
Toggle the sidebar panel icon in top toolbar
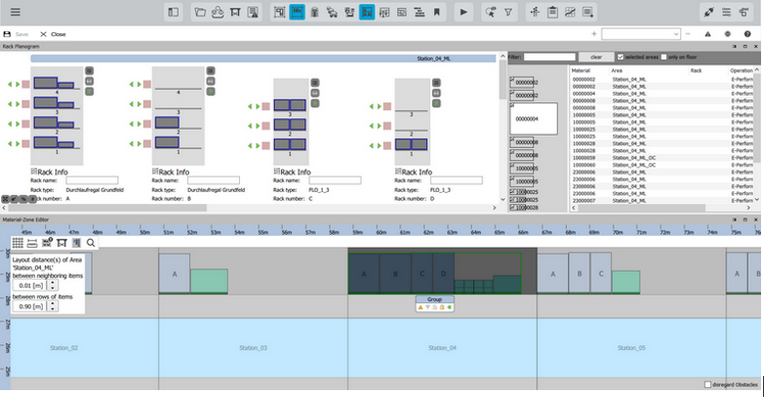173,12
